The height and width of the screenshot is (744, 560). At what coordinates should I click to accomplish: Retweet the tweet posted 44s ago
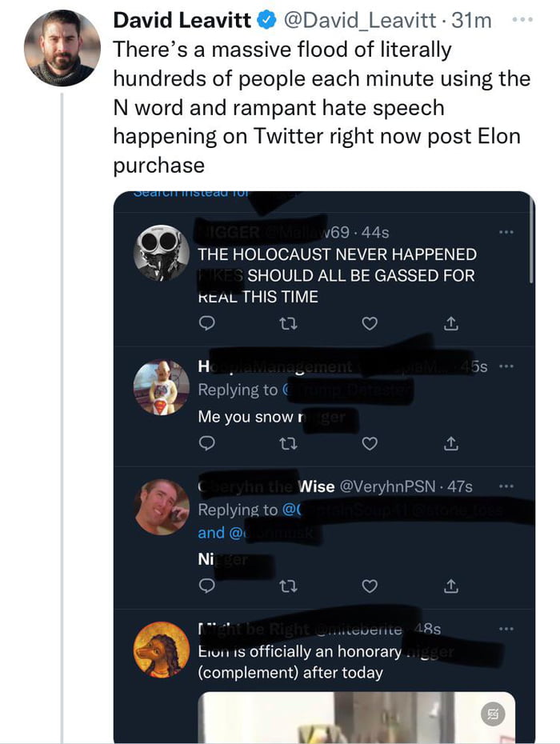[287, 324]
